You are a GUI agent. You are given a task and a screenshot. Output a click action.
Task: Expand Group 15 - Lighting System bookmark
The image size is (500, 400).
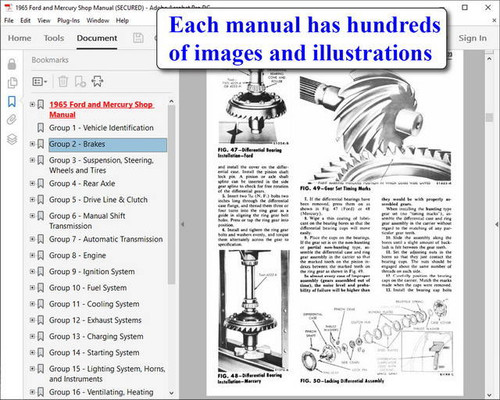pyautogui.click(x=32, y=369)
